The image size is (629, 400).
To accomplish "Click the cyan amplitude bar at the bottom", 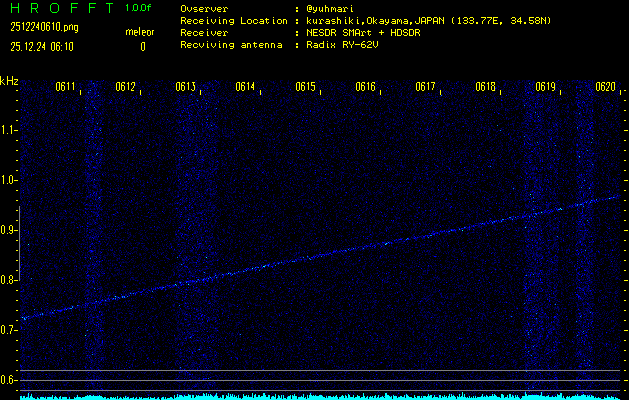I will tap(314, 396).
